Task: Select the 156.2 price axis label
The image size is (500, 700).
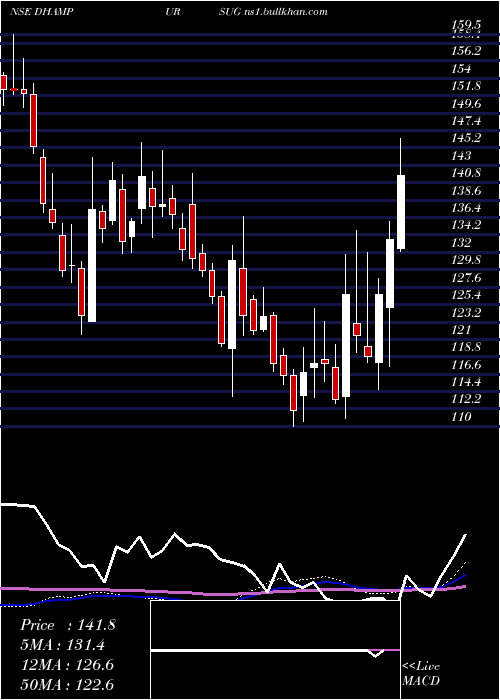Action: pyautogui.click(x=468, y=51)
